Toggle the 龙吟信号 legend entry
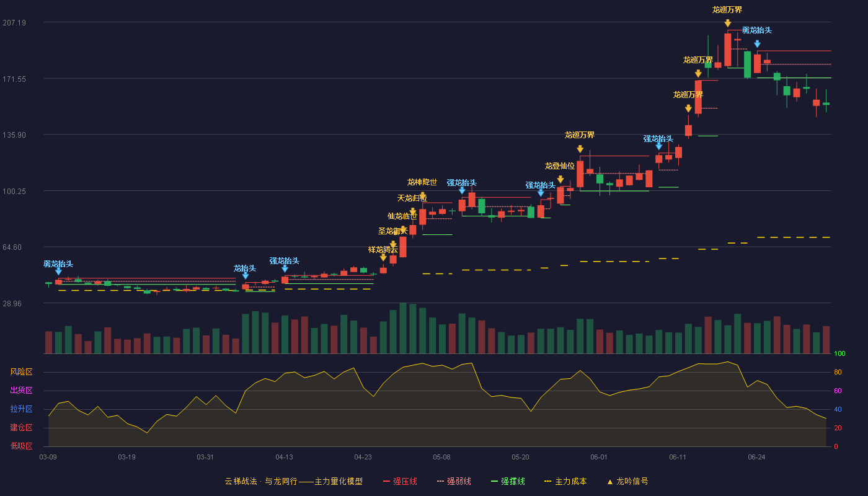The width and height of the screenshot is (868, 496). click(x=627, y=481)
